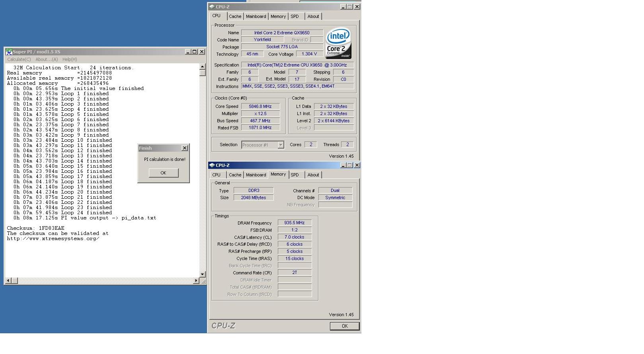Click the Loop 24 finished line
Screen dimensions: 644x354
click(62, 213)
